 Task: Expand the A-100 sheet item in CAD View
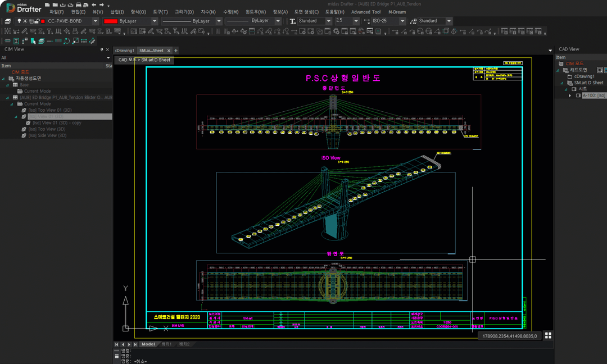(570, 95)
